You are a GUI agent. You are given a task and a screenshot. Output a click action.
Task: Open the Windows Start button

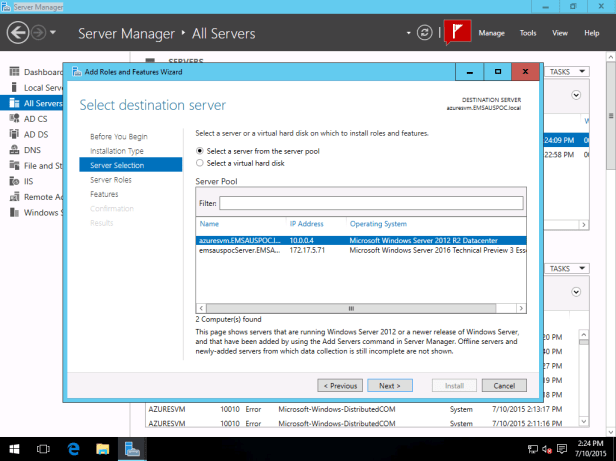click(x=16, y=449)
